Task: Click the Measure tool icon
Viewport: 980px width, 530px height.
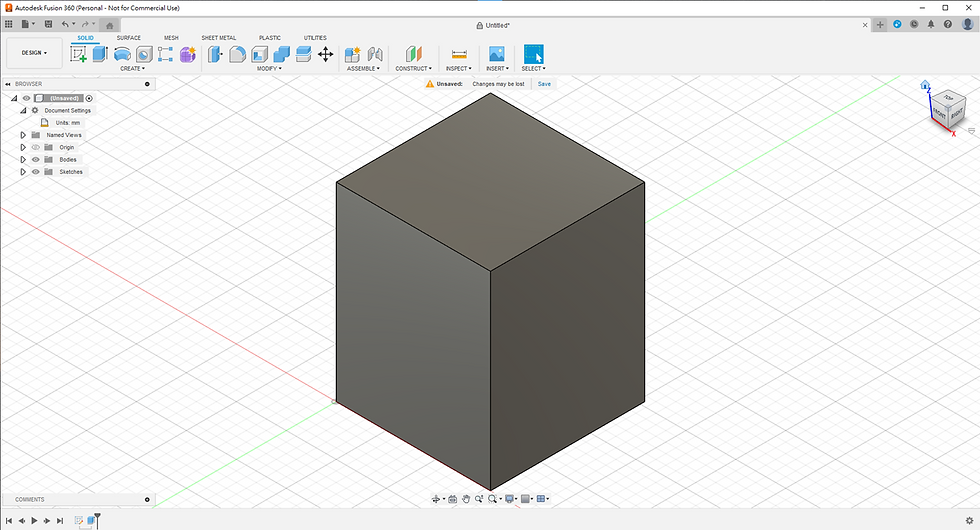Action: (459, 54)
